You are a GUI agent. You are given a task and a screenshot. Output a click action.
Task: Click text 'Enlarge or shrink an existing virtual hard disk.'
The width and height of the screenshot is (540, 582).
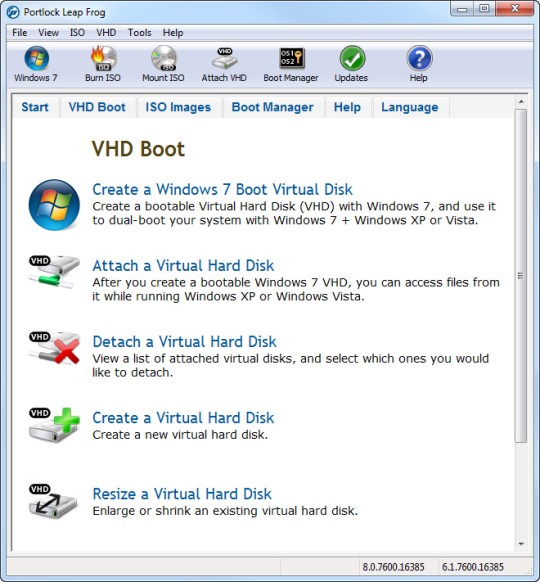click(x=225, y=511)
